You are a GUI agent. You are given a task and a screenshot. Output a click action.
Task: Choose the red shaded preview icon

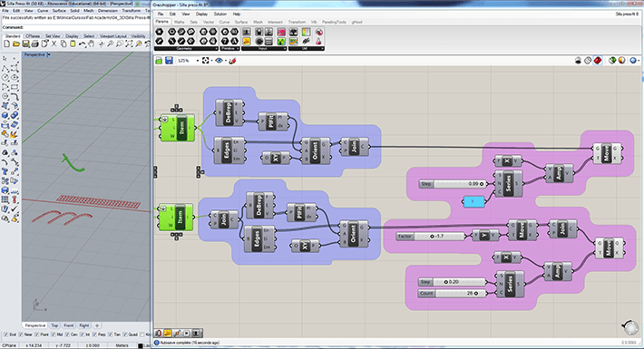[x=598, y=61]
